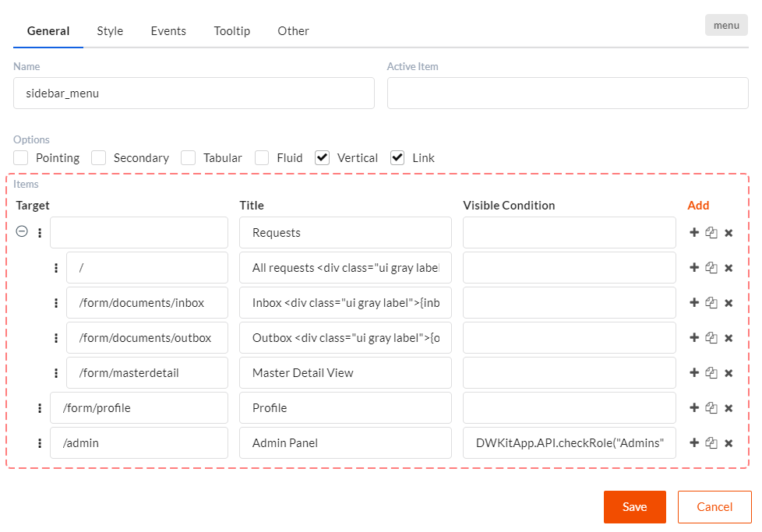762x532 pixels.
Task: Click drag handle dots of /admin row
Action: [40, 443]
